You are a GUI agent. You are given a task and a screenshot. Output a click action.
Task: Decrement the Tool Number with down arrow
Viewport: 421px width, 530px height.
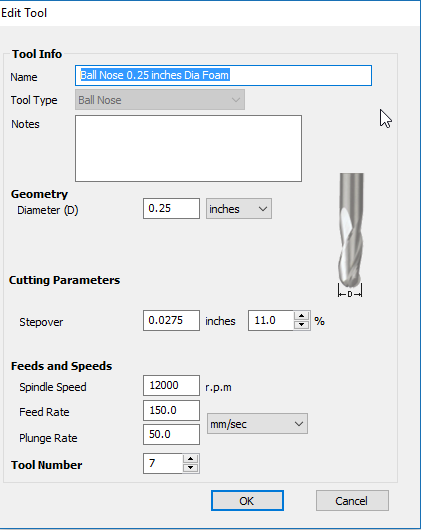point(191,468)
